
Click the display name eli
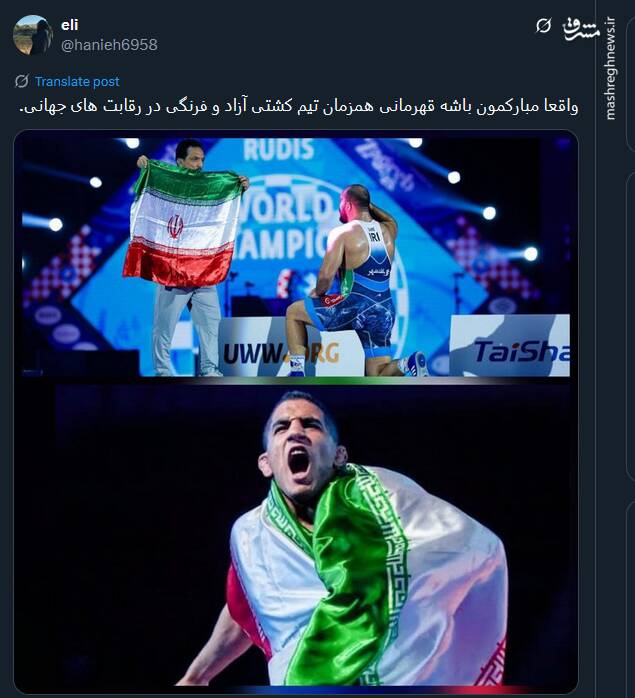coord(69,25)
